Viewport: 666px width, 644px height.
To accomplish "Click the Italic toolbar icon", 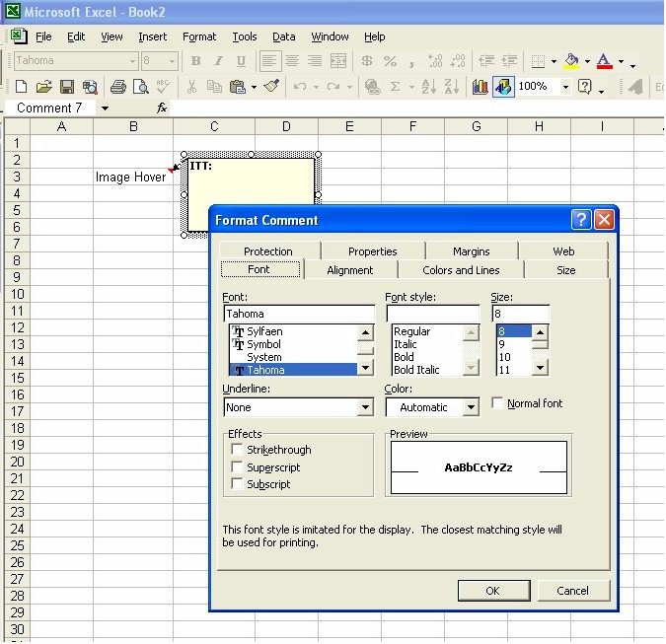I will click(218, 61).
